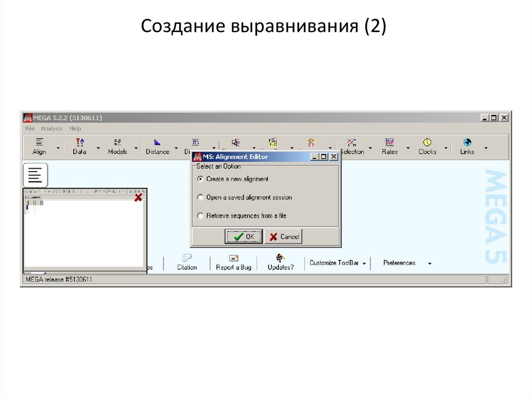Click the Selection toolbar icon
This screenshot has height=398, width=532.
point(352,146)
